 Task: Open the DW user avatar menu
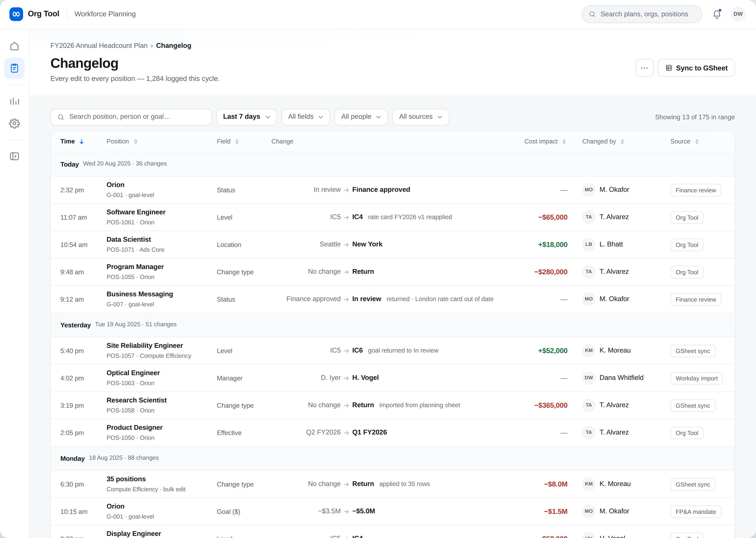pos(738,14)
